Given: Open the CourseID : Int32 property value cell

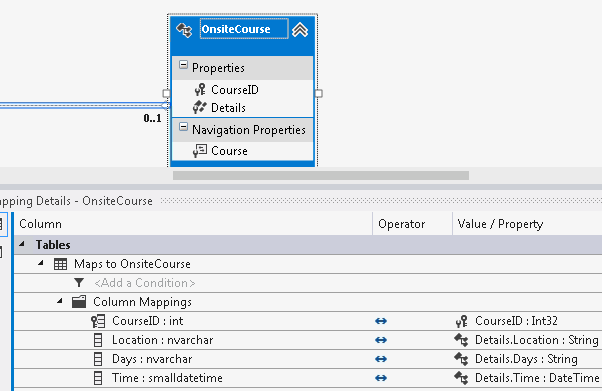Looking at the screenshot, I should click(x=528, y=321).
